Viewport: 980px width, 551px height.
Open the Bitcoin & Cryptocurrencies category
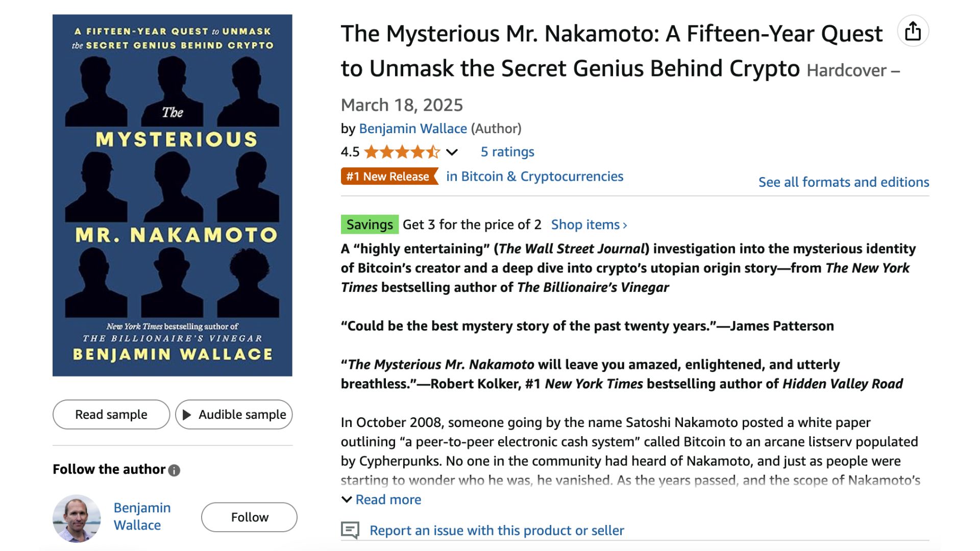tap(534, 177)
